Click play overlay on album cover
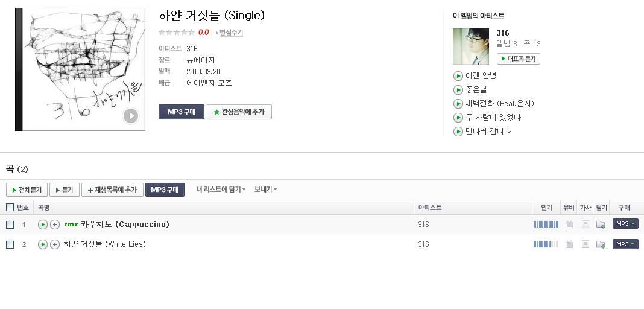The width and height of the screenshot is (644, 309). (131, 116)
